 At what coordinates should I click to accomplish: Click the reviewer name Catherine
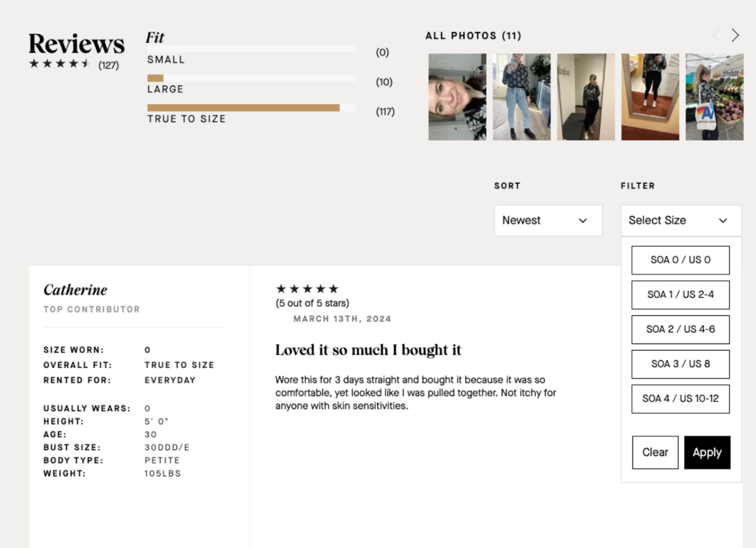pyautogui.click(x=75, y=290)
